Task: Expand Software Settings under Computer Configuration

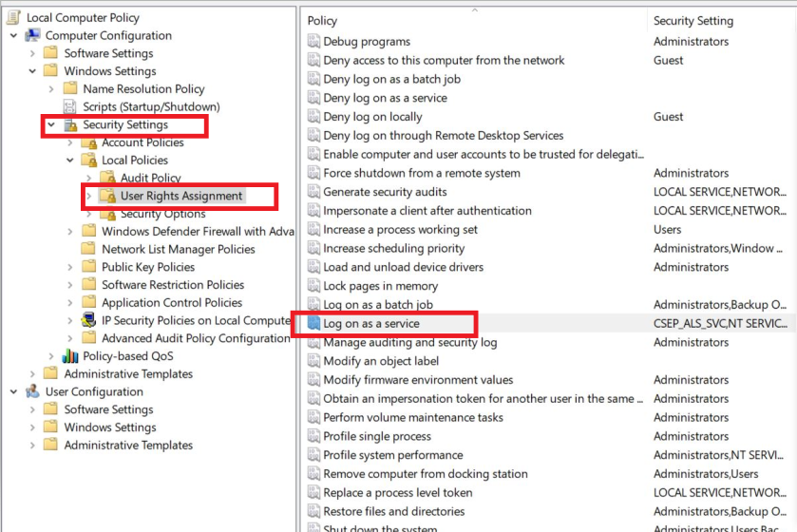Action: 32,53
